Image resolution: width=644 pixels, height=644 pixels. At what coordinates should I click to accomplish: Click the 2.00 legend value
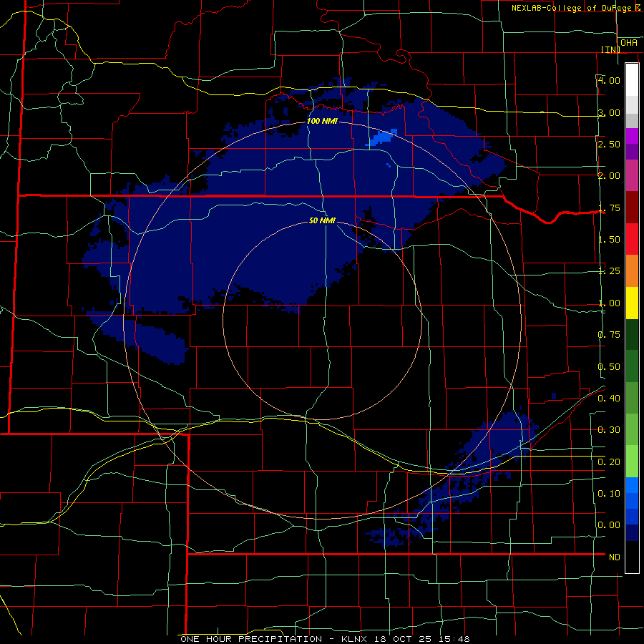click(x=609, y=176)
